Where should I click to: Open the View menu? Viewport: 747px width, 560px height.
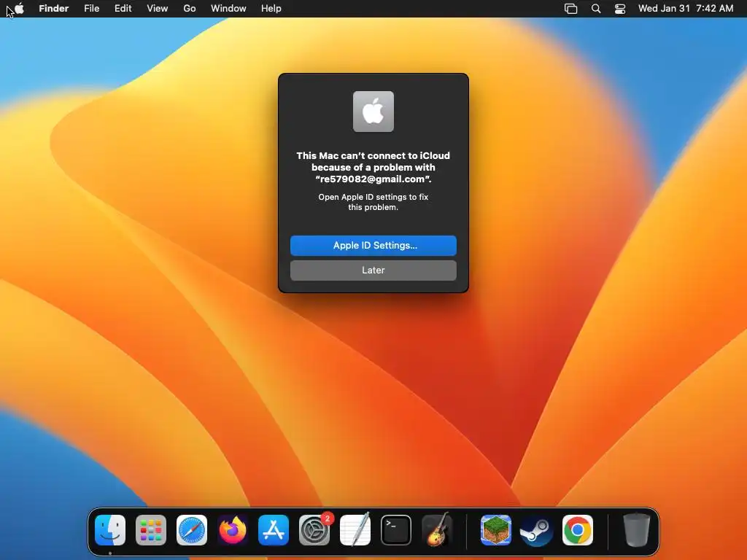[158, 9]
